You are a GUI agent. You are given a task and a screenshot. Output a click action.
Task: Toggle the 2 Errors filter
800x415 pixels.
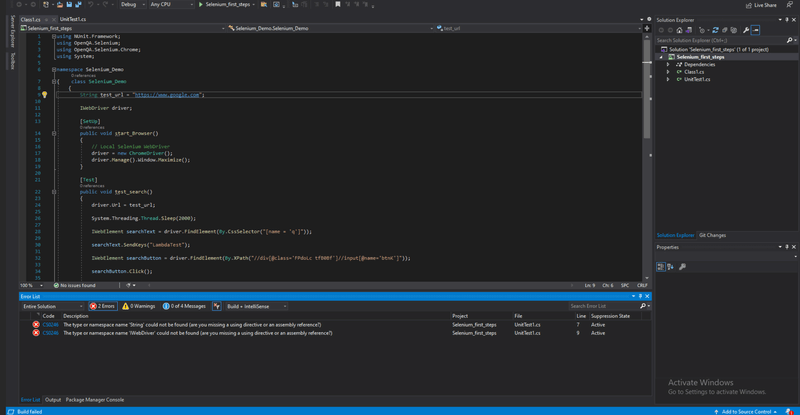[103, 306]
